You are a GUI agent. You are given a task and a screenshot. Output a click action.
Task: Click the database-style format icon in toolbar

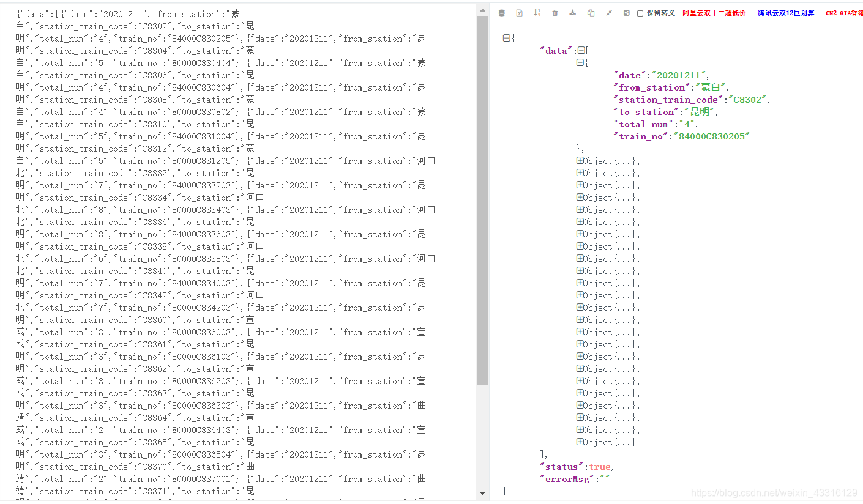click(502, 13)
